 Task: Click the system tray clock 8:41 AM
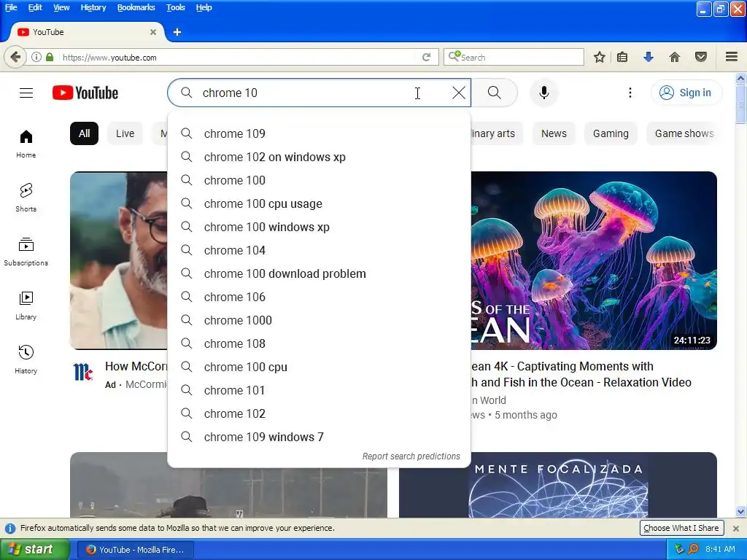720,549
